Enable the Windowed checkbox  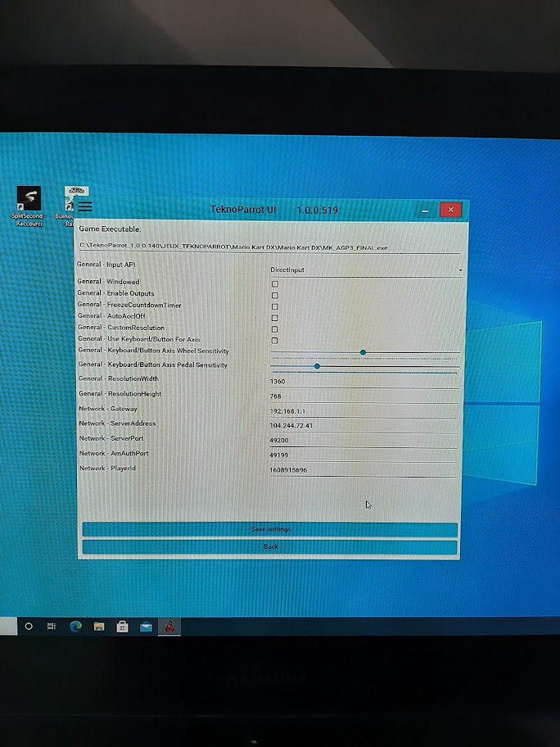click(275, 283)
